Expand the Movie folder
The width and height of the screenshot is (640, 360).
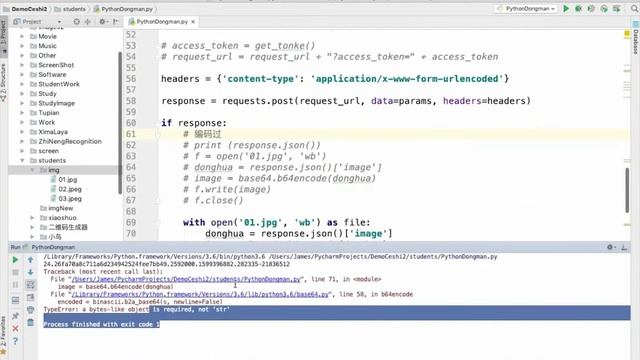point(22,36)
